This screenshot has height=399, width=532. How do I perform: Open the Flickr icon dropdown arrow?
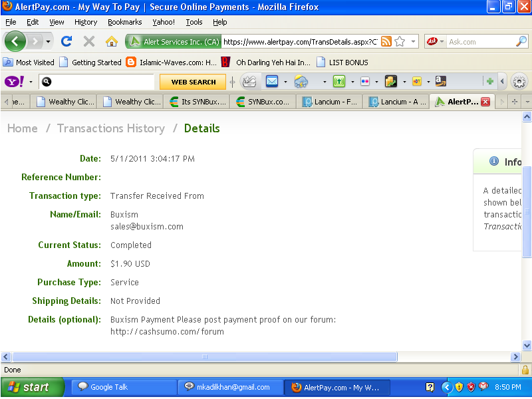click(x=376, y=82)
